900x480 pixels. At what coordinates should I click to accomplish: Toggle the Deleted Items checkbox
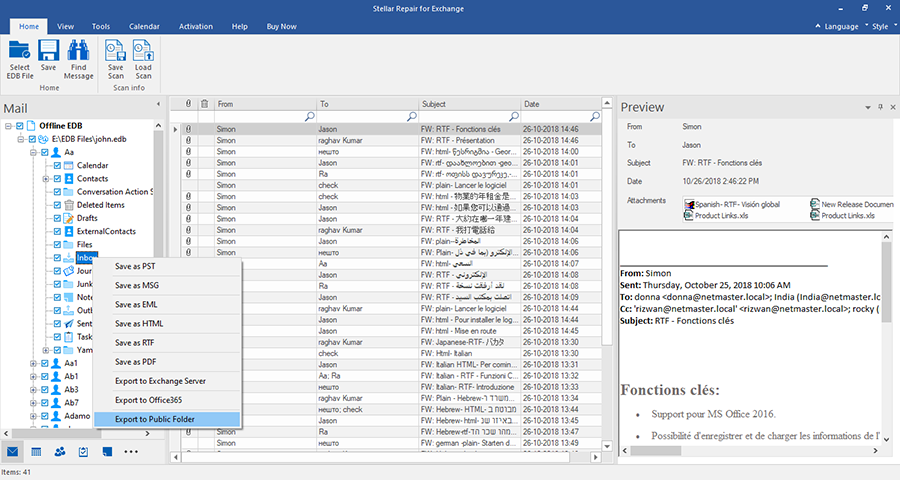point(57,205)
